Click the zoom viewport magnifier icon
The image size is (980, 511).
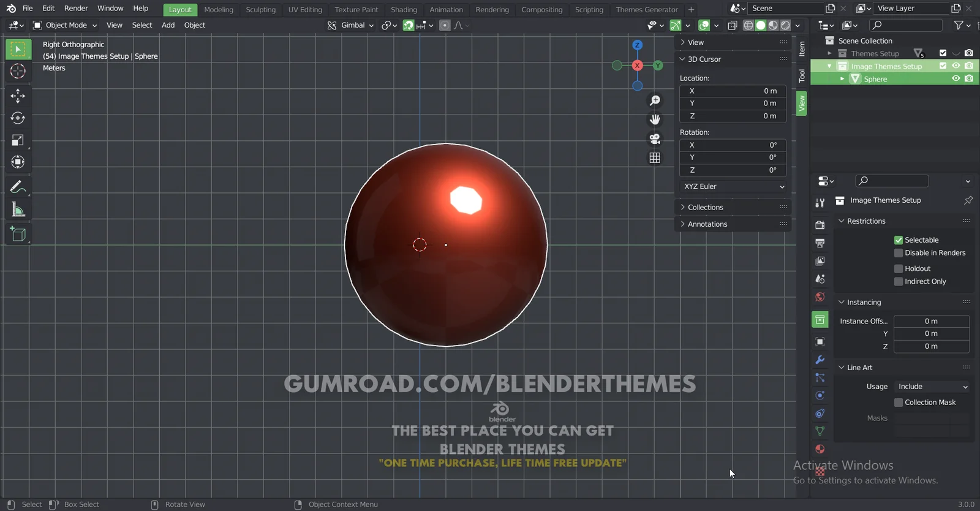(x=655, y=100)
